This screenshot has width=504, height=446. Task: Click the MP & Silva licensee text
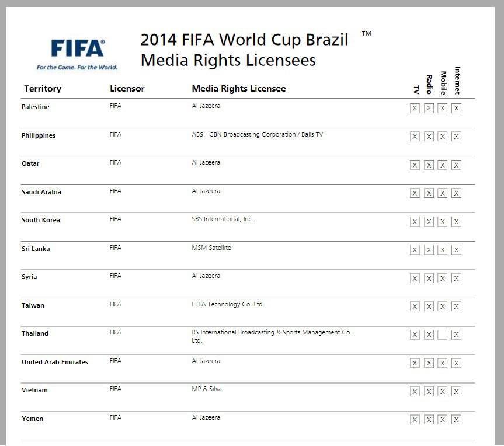[207, 389]
